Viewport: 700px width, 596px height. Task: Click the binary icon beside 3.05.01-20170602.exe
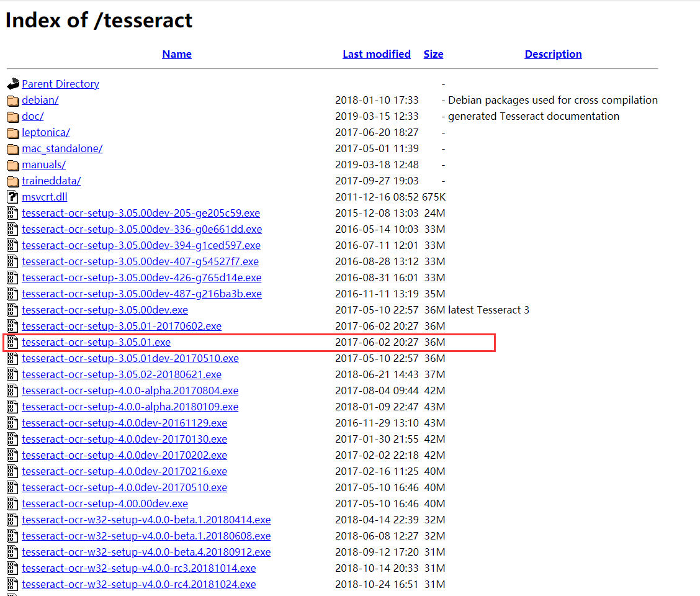tap(12, 326)
